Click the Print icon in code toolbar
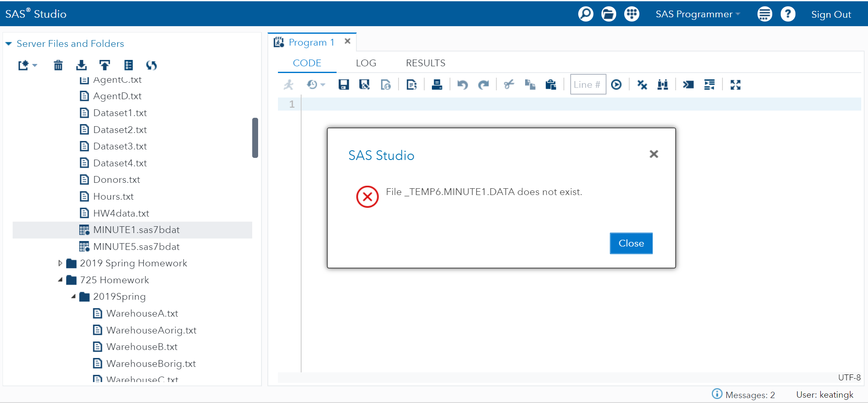Viewport: 868px width, 404px height. 437,85
